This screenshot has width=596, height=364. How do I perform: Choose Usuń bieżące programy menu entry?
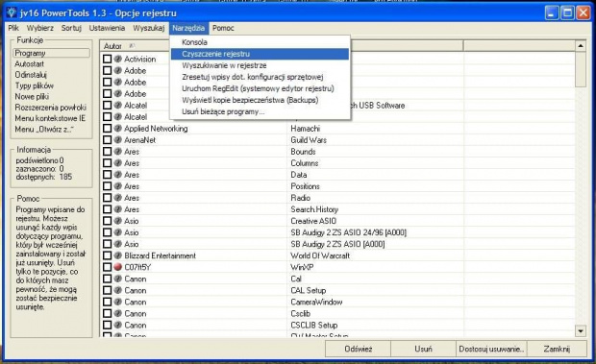260,111
